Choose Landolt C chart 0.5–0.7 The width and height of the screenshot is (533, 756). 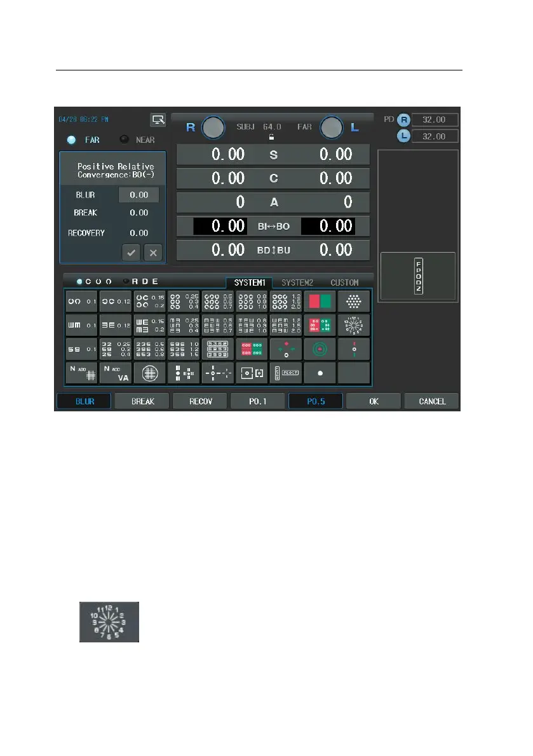coord(218,302)
